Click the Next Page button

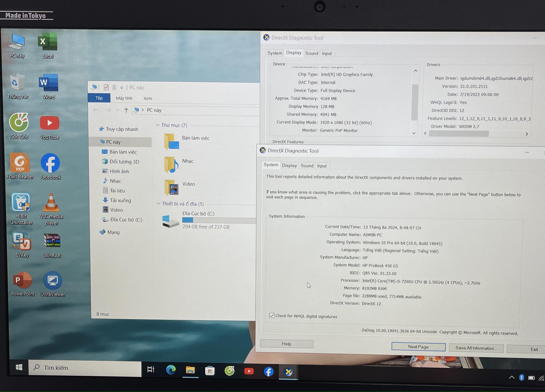click(x=418, y=347)
